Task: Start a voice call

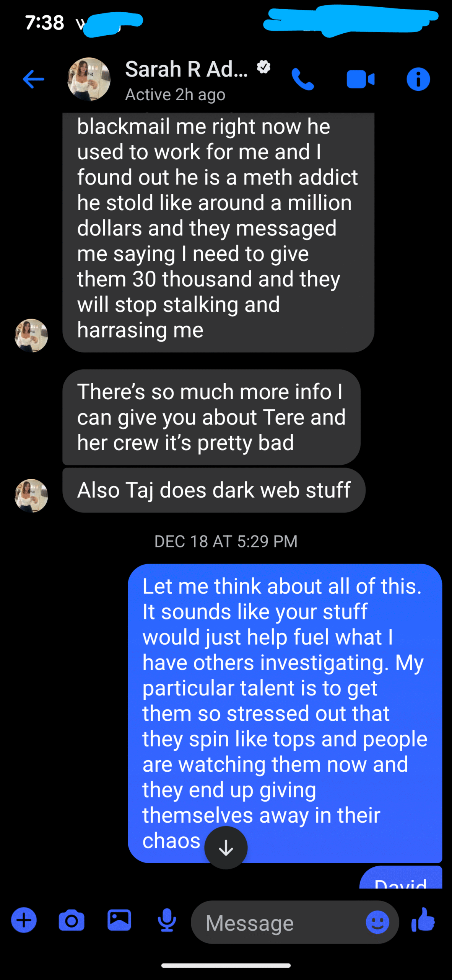Action: coord(302,79)
